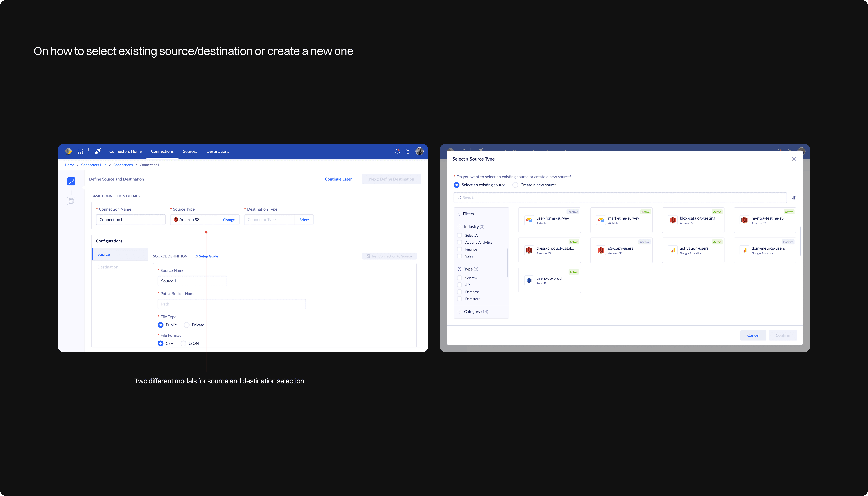
Task: Expand the sidebar using the small arrow circle
Action: click(x=84, y=187)
